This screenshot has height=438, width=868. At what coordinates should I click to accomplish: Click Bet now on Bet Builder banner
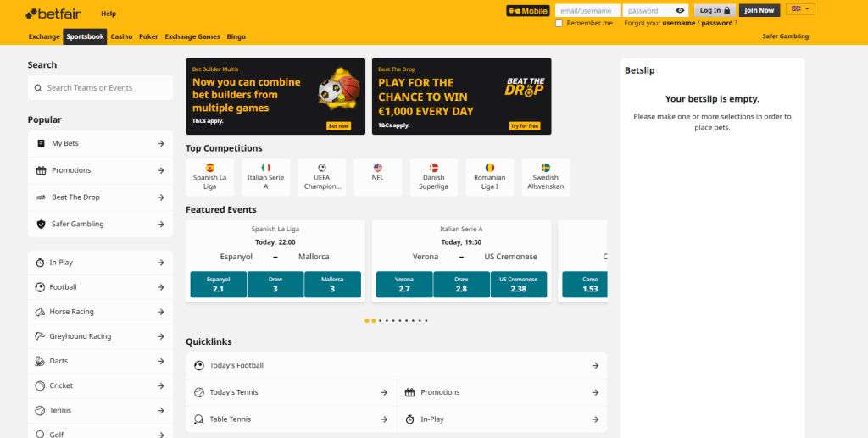(339, 126)
